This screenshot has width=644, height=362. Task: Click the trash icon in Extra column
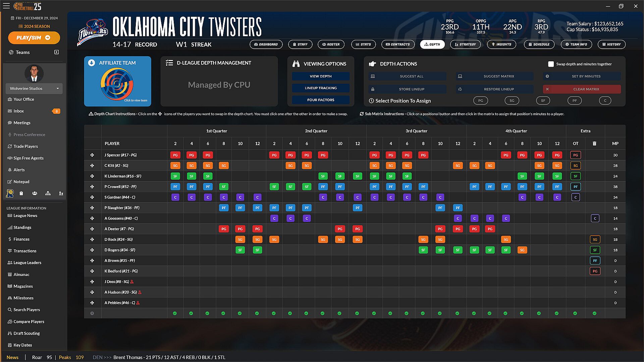pos(594,143)
